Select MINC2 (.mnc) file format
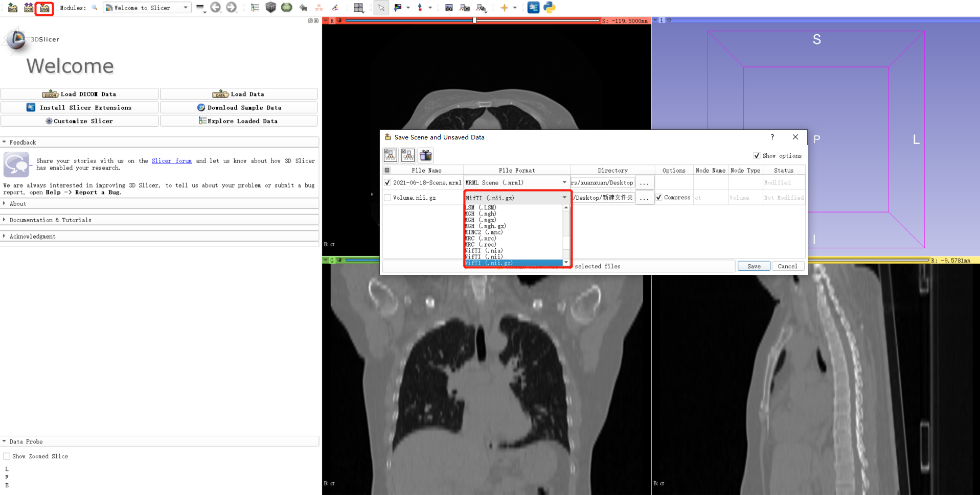Image resolution: width=980 pixels, height=495 pixels. coord(485,232)
